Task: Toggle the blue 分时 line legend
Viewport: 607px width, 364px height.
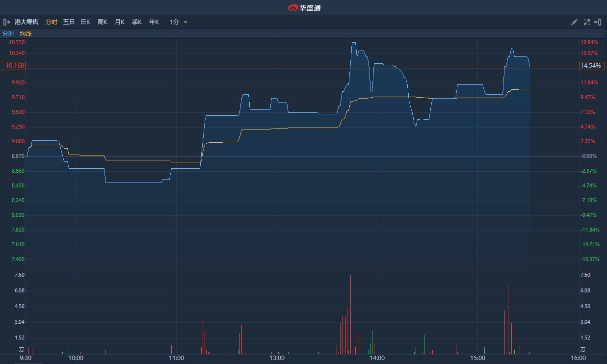Action: (x=8, y=34)
